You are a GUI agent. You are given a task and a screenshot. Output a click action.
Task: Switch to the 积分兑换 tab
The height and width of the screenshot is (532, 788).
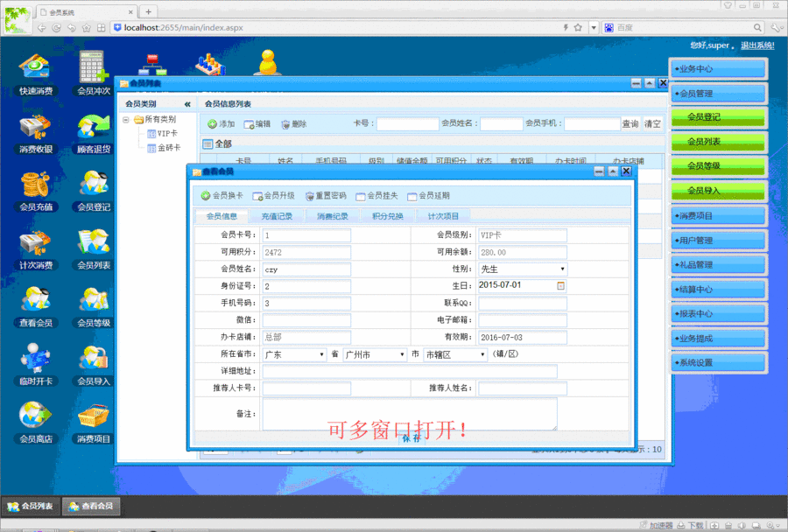388,216
